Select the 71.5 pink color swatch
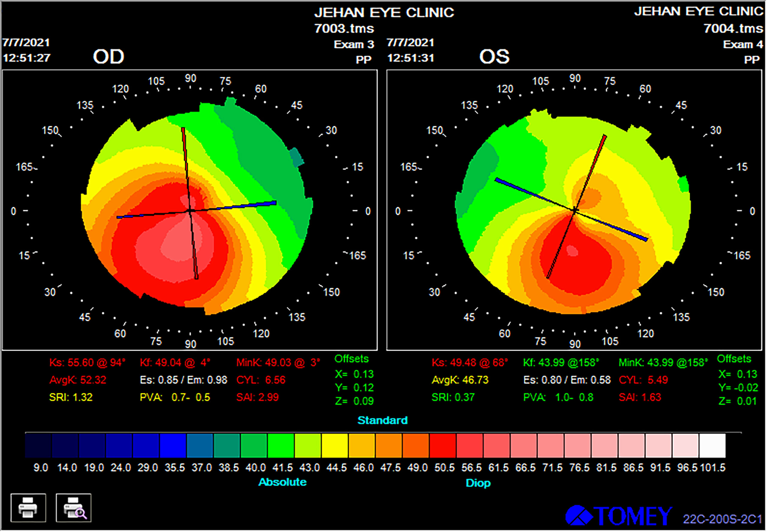 551,446
